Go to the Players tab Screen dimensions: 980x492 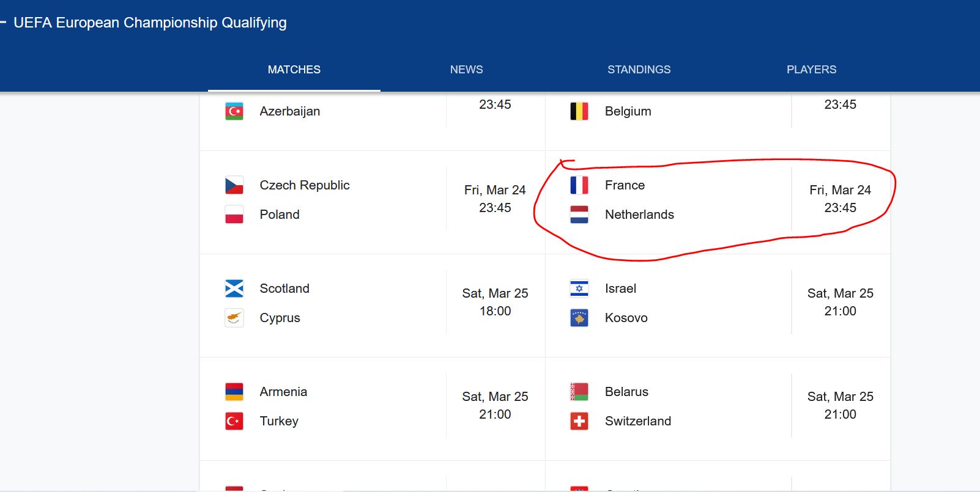(811, 70)
